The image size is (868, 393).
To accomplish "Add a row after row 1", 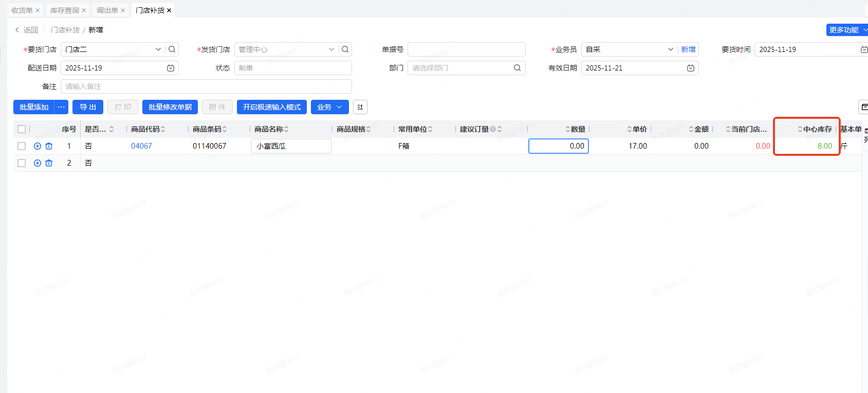I will [38, 146].
